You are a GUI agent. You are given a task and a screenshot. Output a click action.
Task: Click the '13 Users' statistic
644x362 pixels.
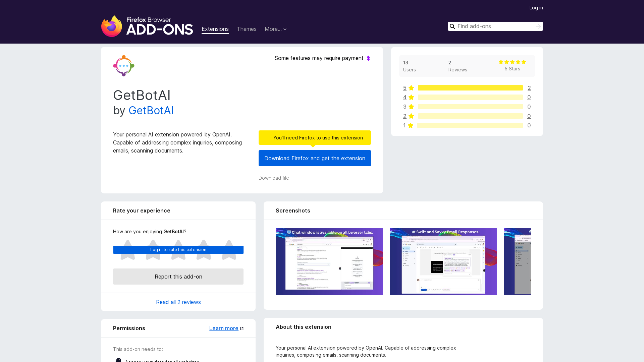coord(409,66)
